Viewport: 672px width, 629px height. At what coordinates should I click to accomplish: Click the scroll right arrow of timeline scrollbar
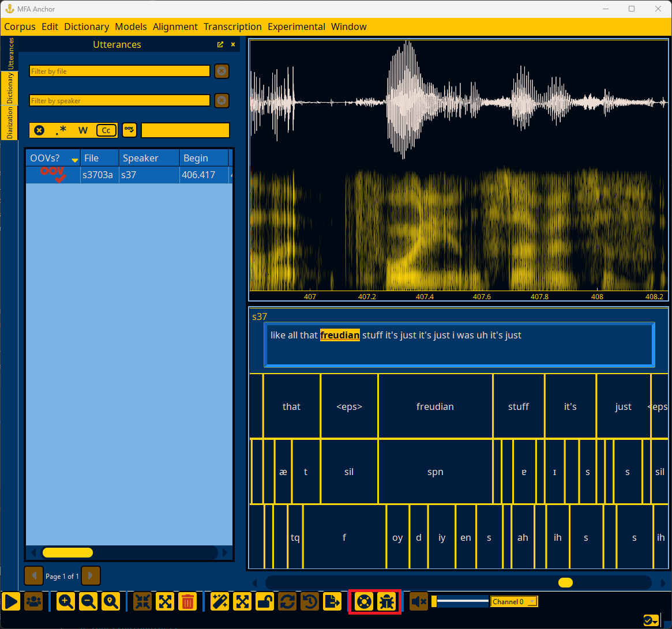coord(663,583)
